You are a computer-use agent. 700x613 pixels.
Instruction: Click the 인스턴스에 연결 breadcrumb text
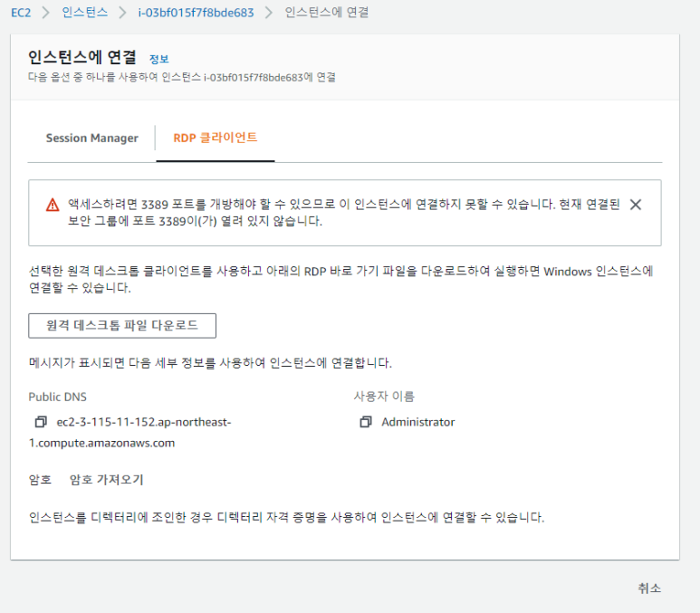[x=327, y=13]
